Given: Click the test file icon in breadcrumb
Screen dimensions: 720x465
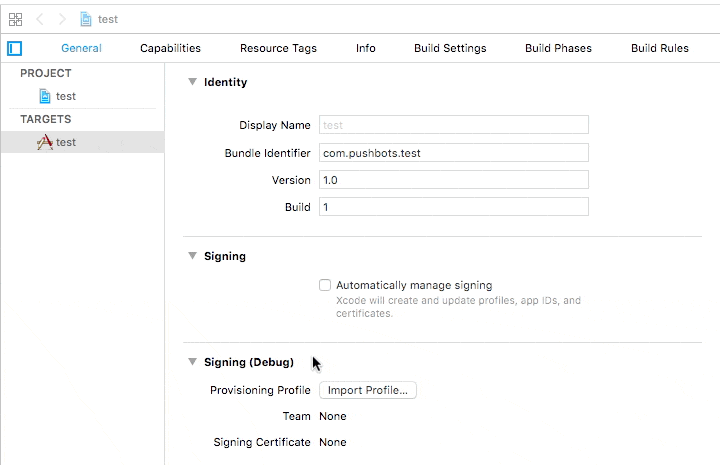Looking at the screenshot, I should (86, 19).
